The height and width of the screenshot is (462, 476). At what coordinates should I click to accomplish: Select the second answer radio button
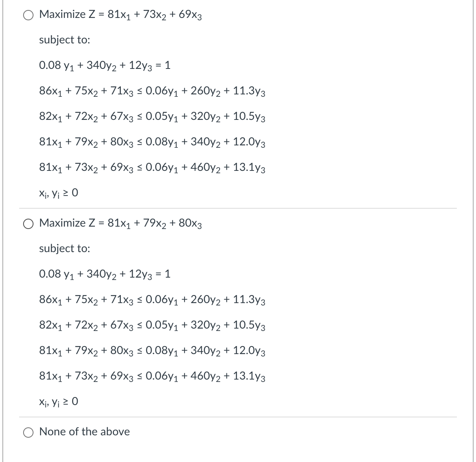(28, 224)
